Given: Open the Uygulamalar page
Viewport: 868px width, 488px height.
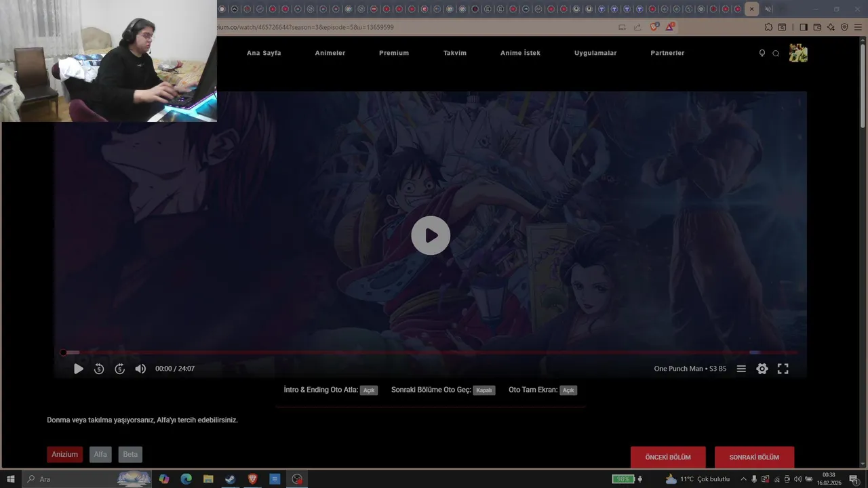Looking at the screenshot, I should click(x=595, y=53).
